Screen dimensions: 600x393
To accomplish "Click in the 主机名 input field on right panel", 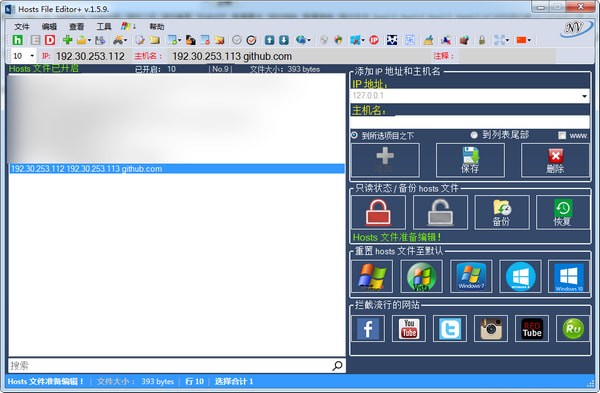I will 470,122.
